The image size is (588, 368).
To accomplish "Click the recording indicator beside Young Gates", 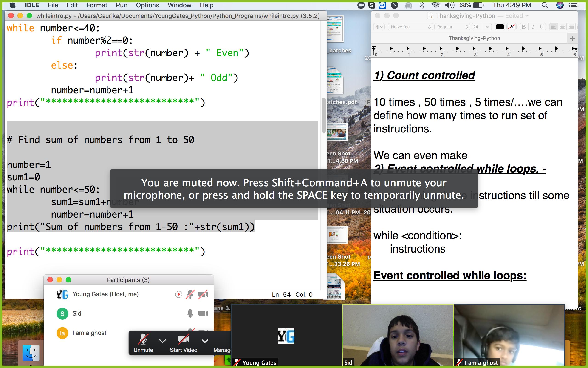I will tap(179, 294).
